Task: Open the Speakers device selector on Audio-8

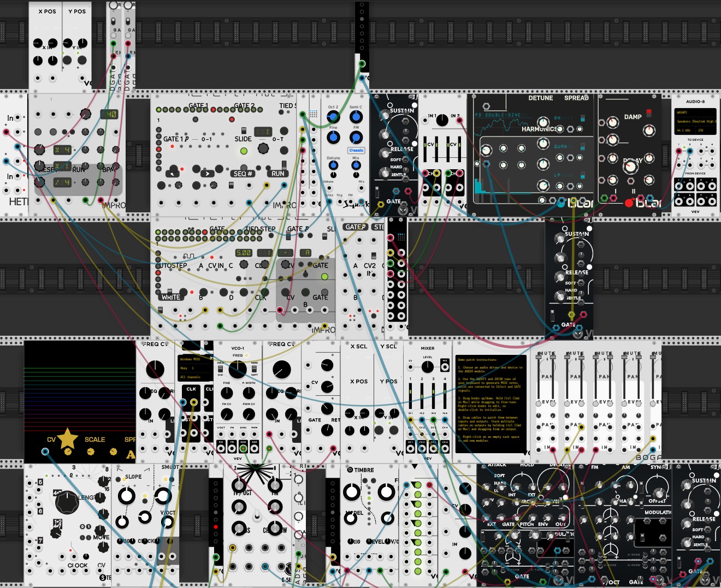Action: coord(695,121)
